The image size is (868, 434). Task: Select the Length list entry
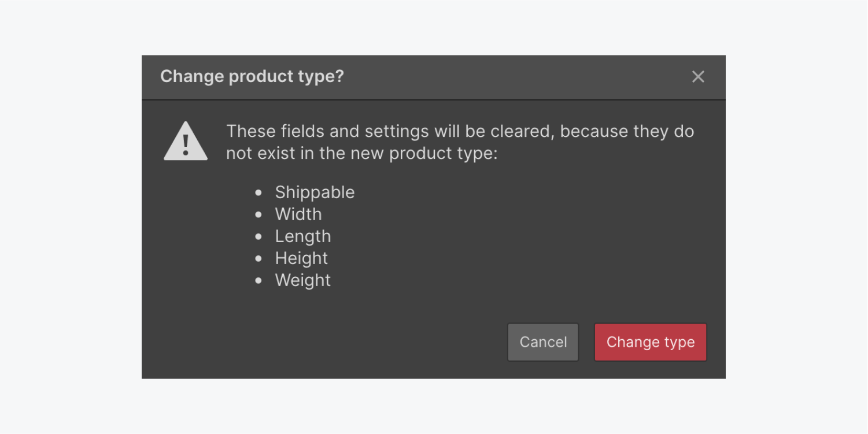[303, 236]
